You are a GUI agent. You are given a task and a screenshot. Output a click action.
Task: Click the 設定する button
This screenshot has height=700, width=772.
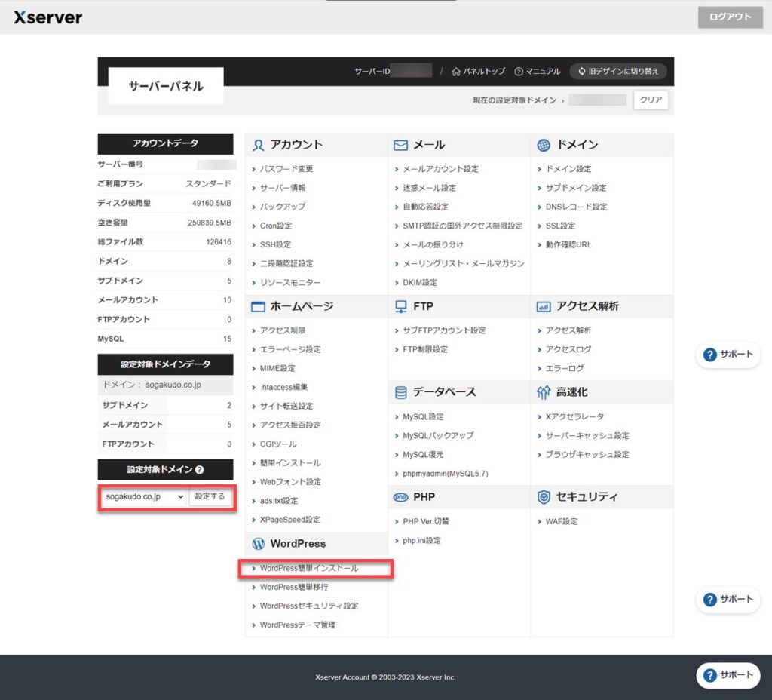(210, 496)
